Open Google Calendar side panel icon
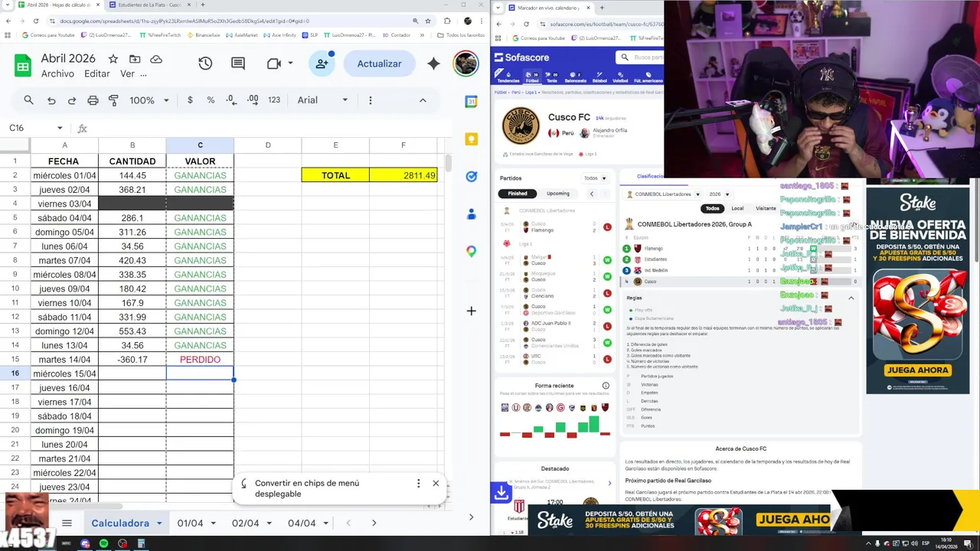 pyautogui.click(x=472, y=101)
